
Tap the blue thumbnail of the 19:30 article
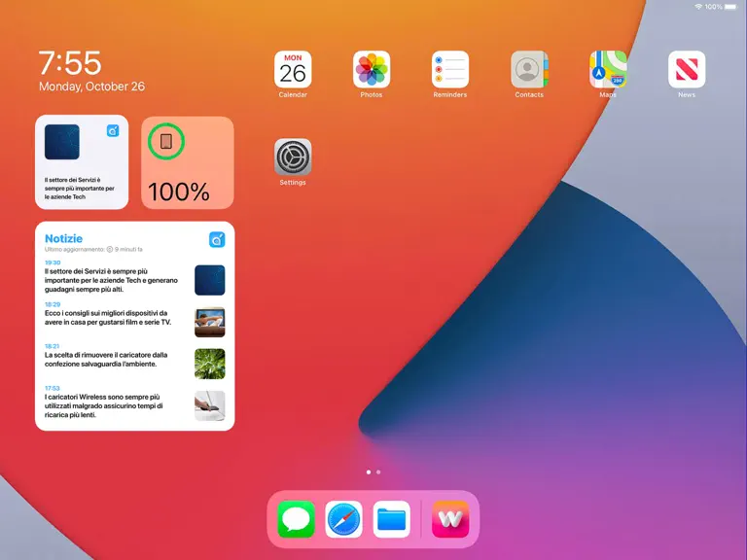click(210, 280)
